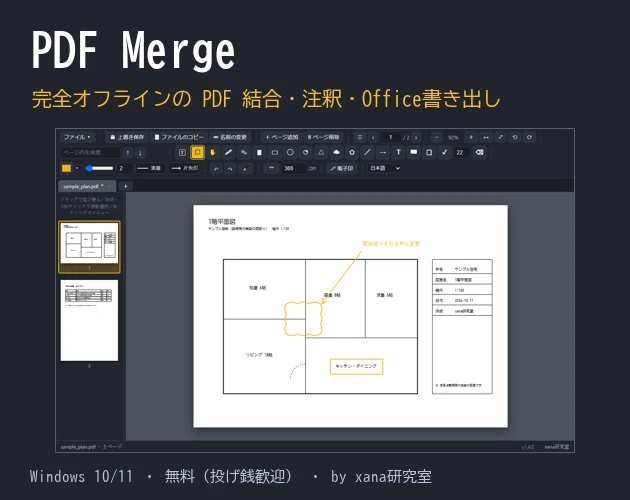Image resolution: width=630 pixels, height=500 pixels.
Task: Select the triangle tool
Action: (x=321, y=152)
